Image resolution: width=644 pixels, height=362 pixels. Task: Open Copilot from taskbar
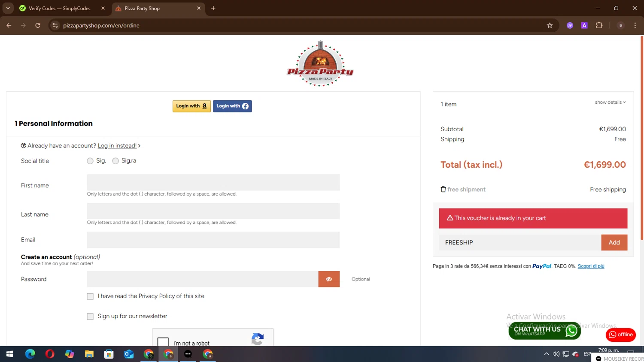coord(70,354)
